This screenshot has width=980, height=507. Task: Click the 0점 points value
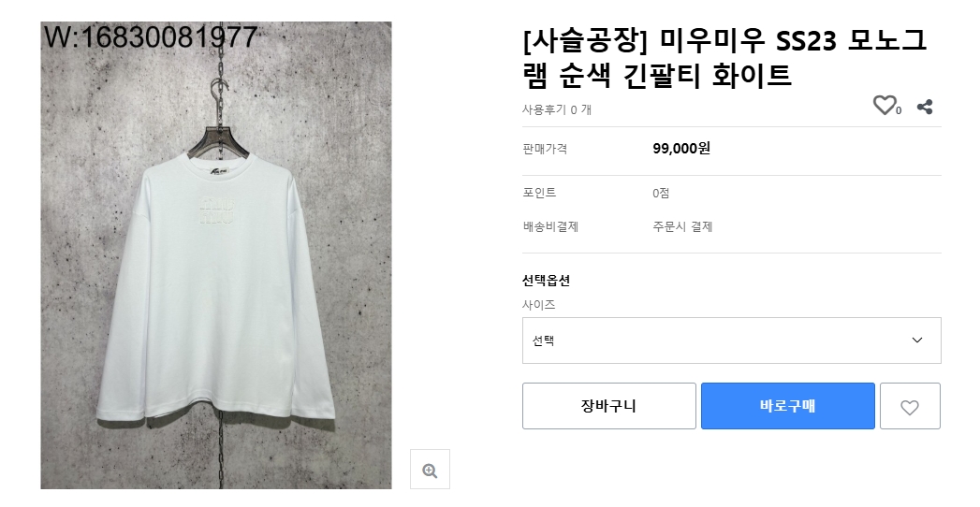click(661, 193)
